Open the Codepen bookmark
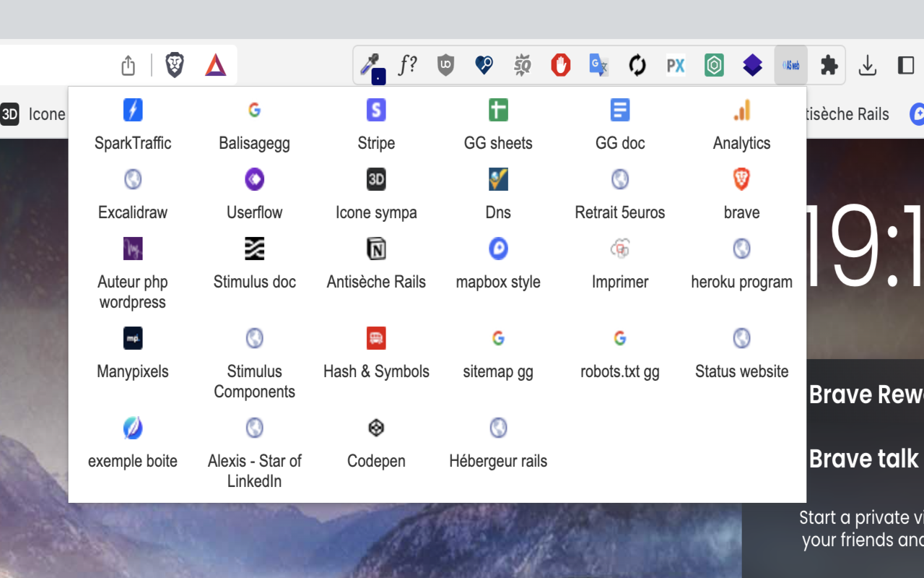This screenshot has width=924, height=578. point(376,442)
